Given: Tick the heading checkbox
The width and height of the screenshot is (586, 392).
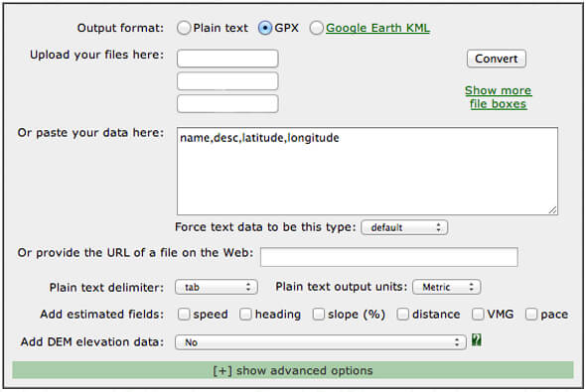Looking at the screenshot, I should click(245, 314).
